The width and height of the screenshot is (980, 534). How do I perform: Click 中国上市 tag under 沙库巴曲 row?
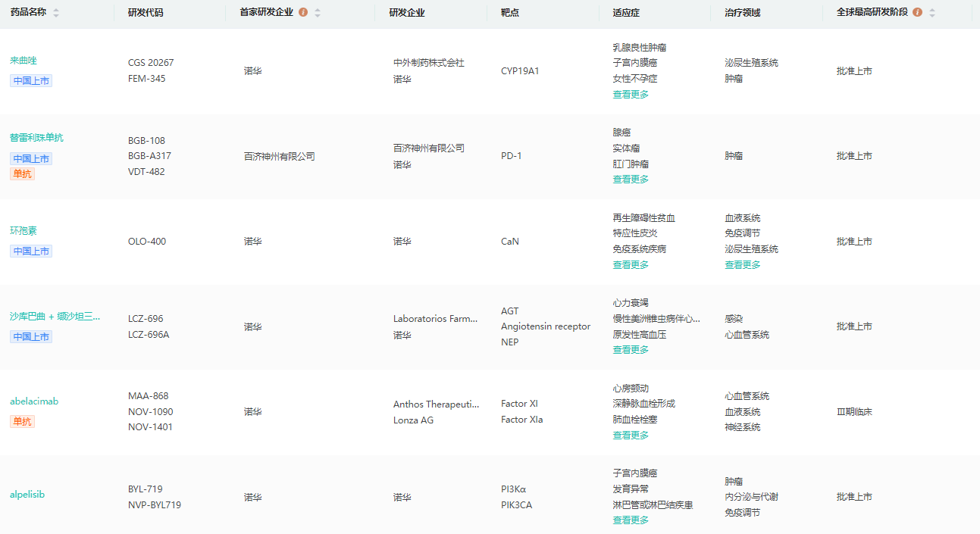(31, 337)
